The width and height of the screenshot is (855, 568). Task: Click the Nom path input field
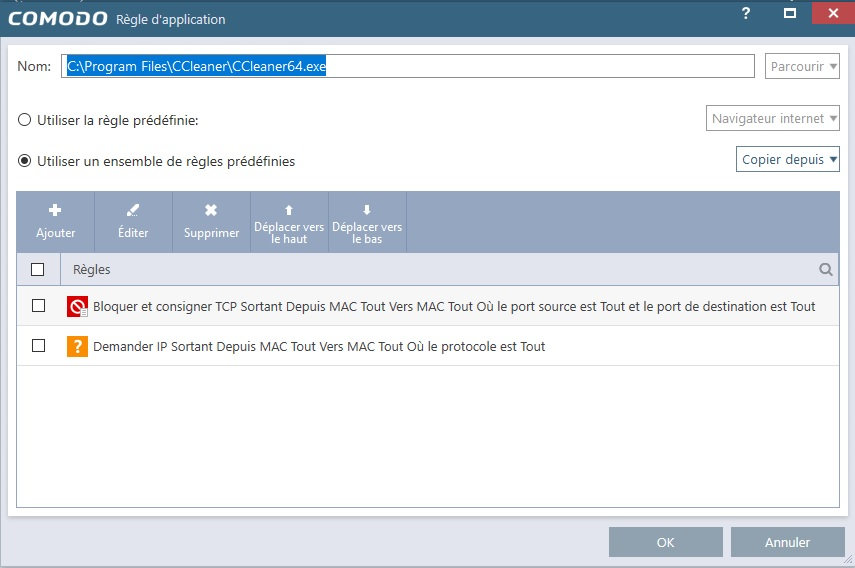click(x=407, y=66)
